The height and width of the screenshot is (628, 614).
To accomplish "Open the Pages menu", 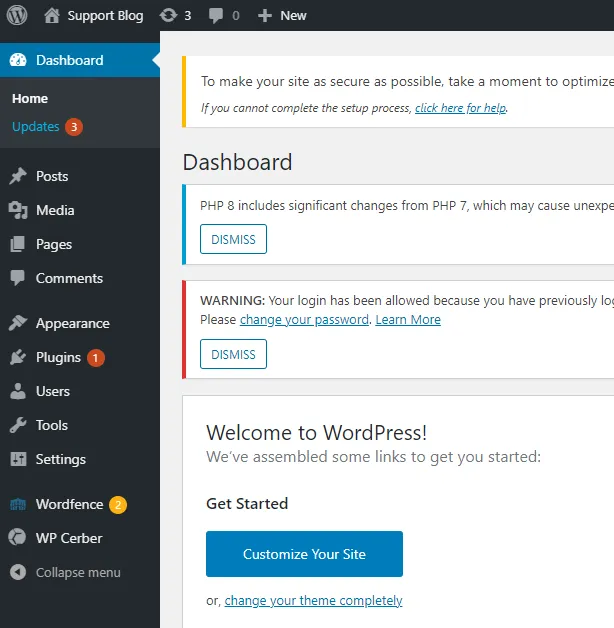I will (54, 244).
